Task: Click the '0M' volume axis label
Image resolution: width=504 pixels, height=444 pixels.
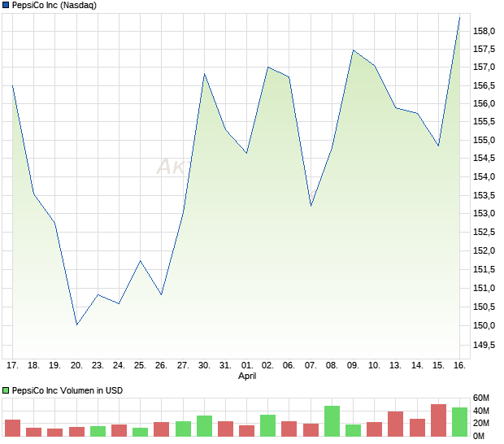Action: 479,436
